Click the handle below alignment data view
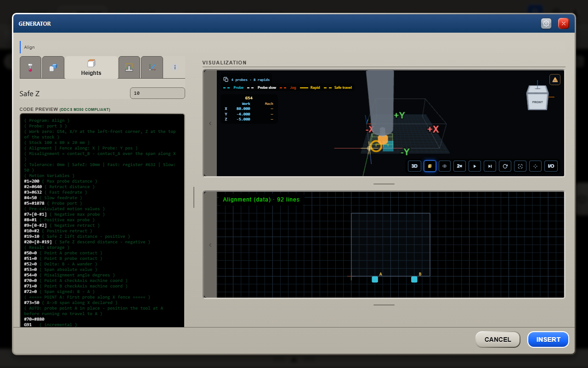The height and width of the screenshot is (368, 588). point(384,305)
